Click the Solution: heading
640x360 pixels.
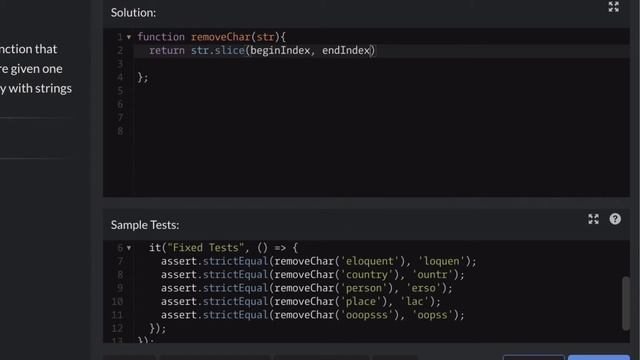tap(133, 13)
